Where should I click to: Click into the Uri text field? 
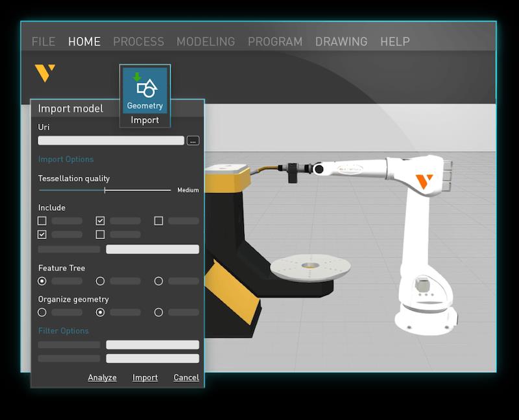[x=111, y=141]
